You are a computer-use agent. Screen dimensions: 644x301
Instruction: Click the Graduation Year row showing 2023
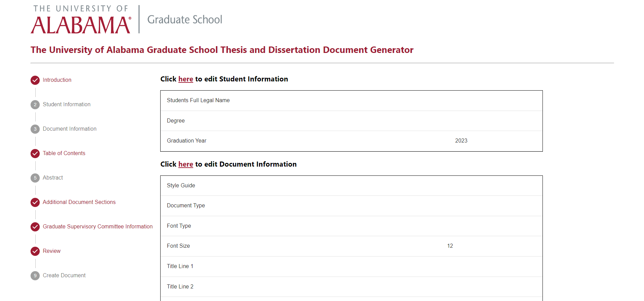click(351, 141)
